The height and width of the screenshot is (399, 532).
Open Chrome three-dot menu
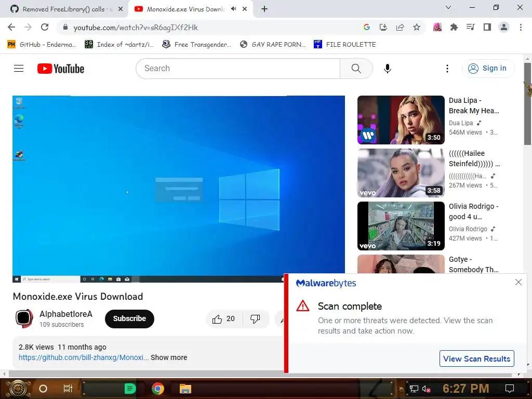[x=521, y=28]
